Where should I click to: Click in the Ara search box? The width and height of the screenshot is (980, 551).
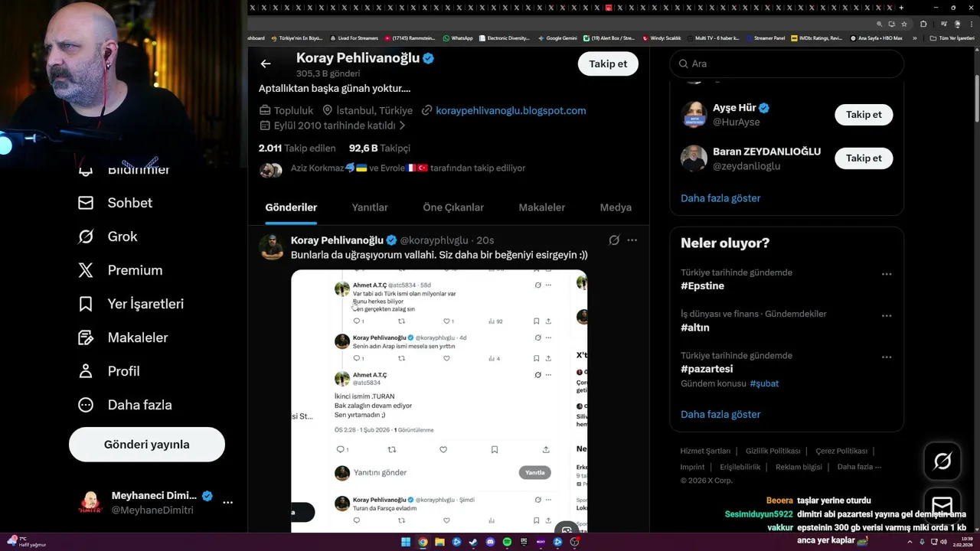pos(787,64)
